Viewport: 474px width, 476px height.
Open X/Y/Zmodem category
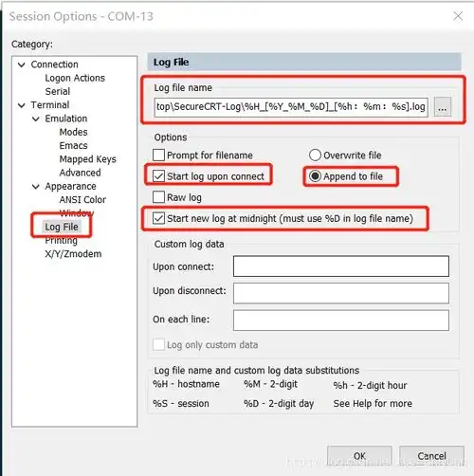[73, 254]
